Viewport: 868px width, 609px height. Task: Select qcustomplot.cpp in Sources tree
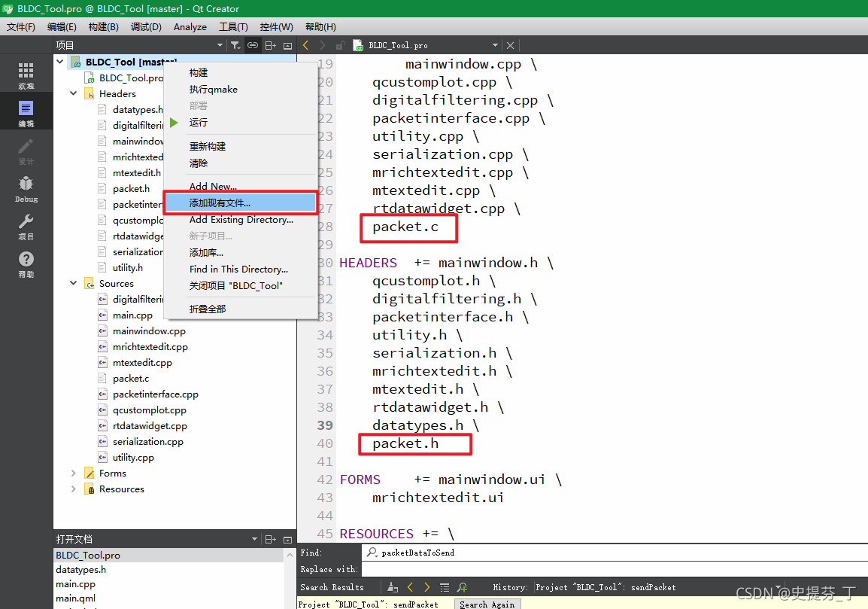coord(150,410)
